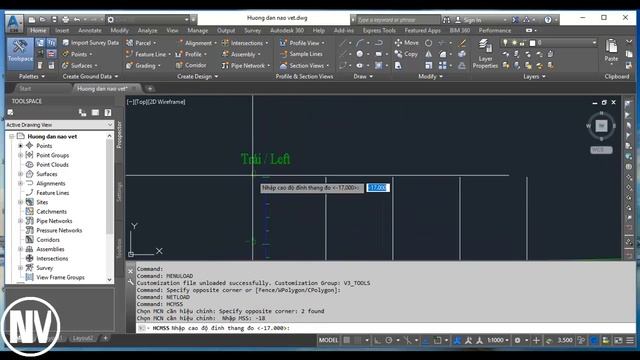
Task: Select Feature Lines tree item
Action: pos(53,193)
